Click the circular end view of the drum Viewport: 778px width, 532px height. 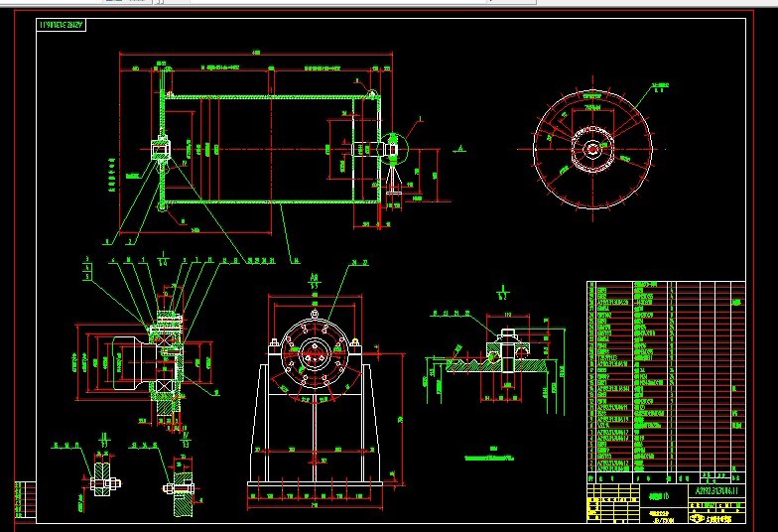click(593, 149)
